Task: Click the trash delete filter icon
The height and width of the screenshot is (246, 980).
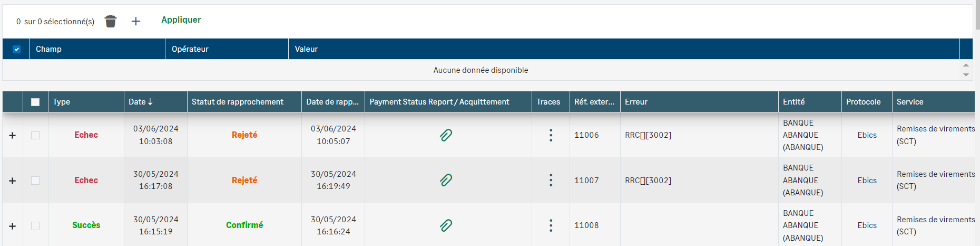Action: (x=110, y=21)
